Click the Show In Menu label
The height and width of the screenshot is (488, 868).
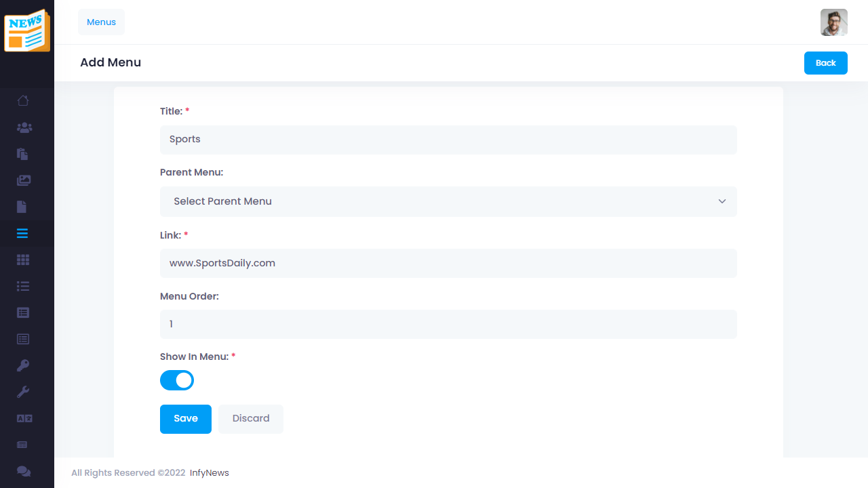coord(197,357)
